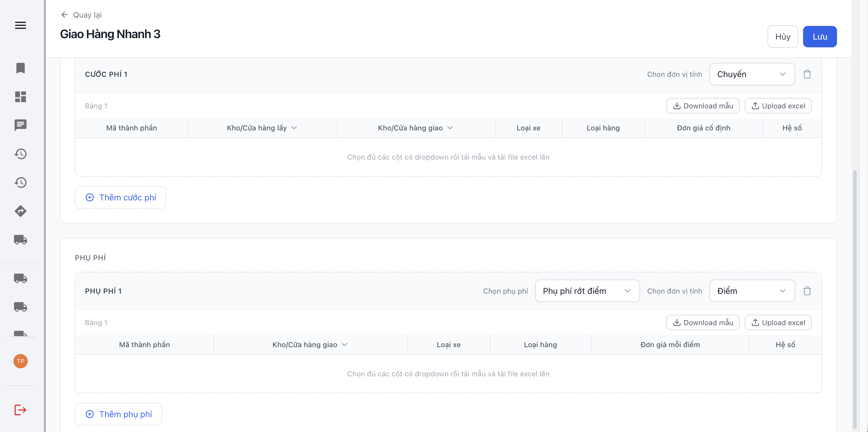868x432 pixels.
Task: Click Upload excel in Cước phí 1
Action: click(778, 106)
